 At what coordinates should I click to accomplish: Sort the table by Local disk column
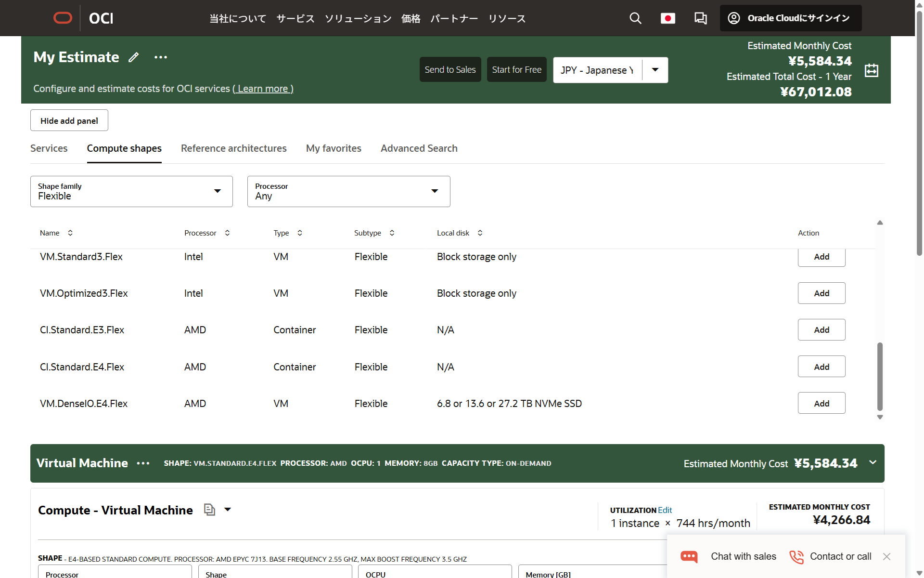tap(480, 233)
